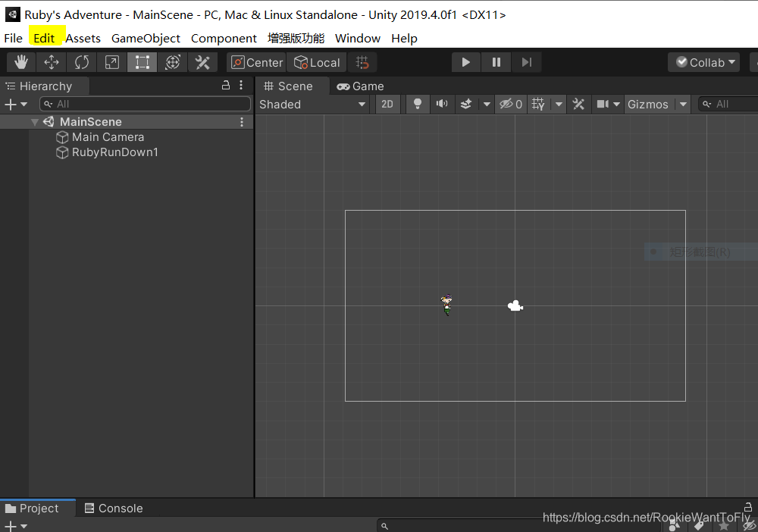Select the Move tool
This screenshot has height=532, width=758.
tap(52, 62)
